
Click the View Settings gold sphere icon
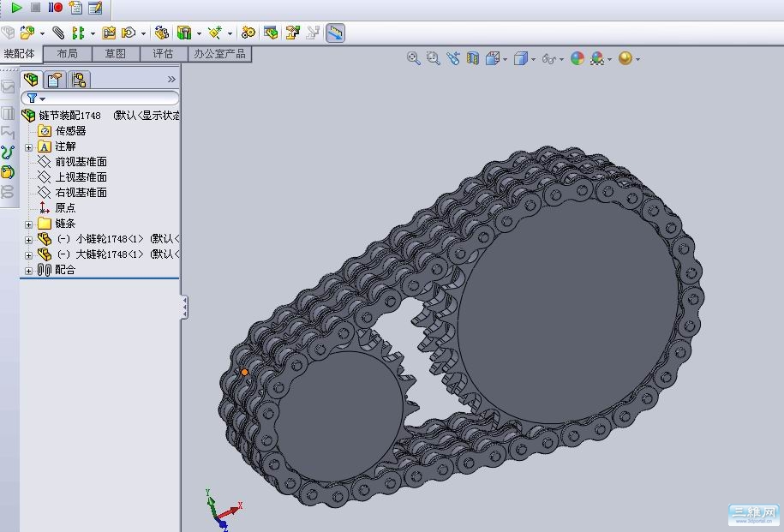625,58
